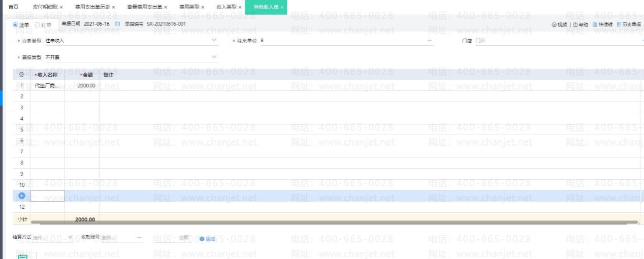Viewport: 644px width, 259px height.
Task: Click the blue plus add-row icon
Action: click(22, 196)
